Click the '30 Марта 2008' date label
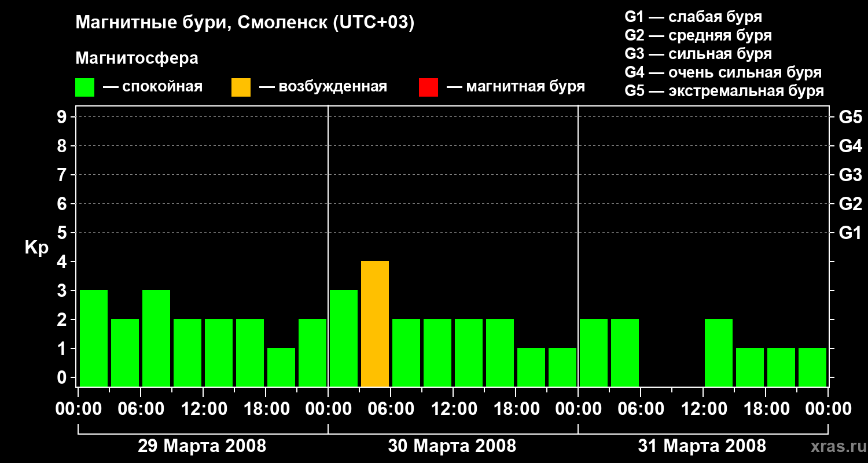 (x=452, y=446)
